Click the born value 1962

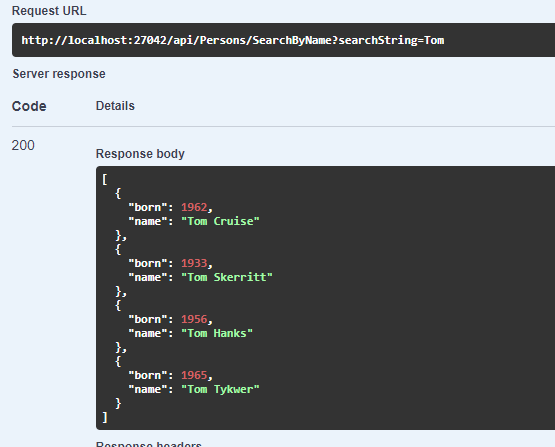pos(194,207)
